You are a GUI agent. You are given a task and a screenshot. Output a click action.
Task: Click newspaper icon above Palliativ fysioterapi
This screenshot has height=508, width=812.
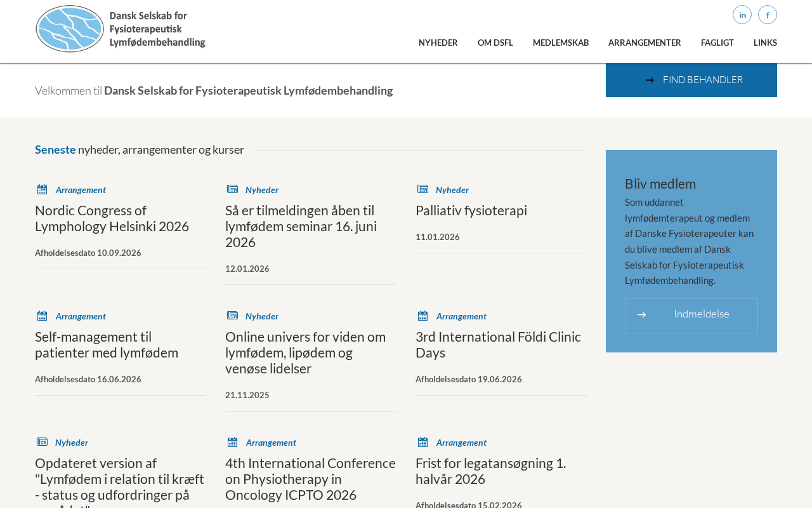[423, 189]
